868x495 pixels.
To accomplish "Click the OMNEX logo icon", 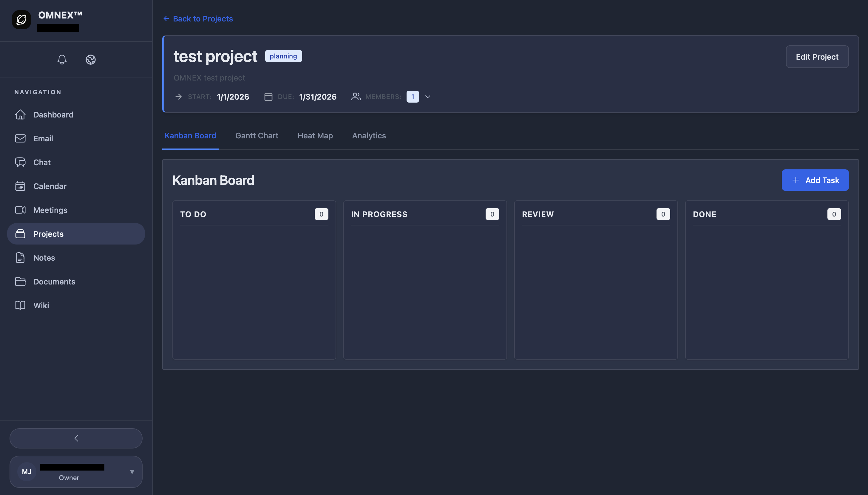I will 21,19.
